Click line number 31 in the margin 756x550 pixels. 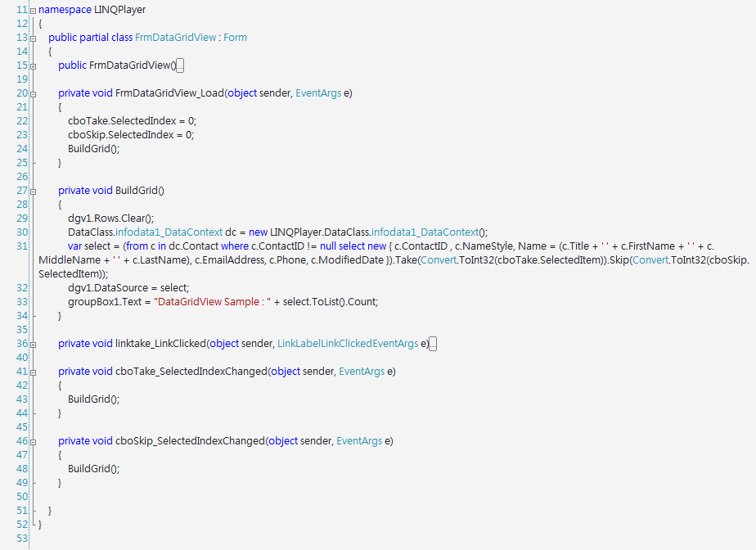click(22, 246)
